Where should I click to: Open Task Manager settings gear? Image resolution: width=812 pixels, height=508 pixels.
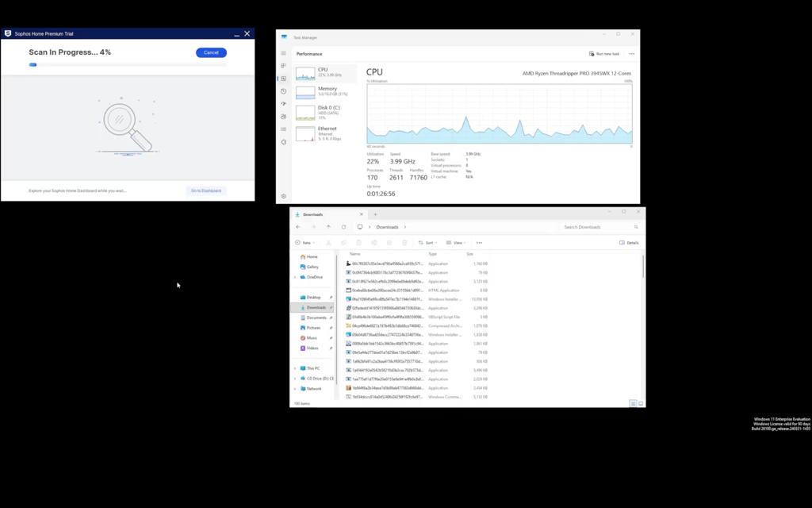pyautogui.click(x=283, y=197)
